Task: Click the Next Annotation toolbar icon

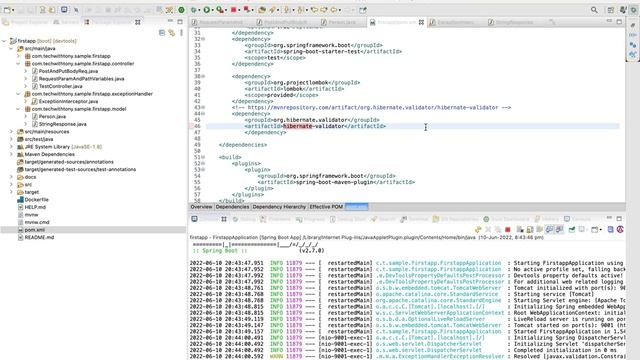Action: [x=287, y=9]
